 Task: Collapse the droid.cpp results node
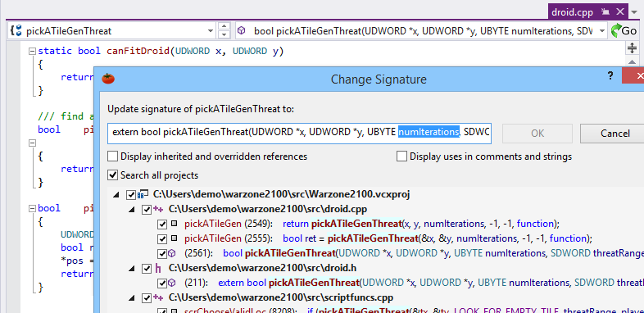(132, 210)
